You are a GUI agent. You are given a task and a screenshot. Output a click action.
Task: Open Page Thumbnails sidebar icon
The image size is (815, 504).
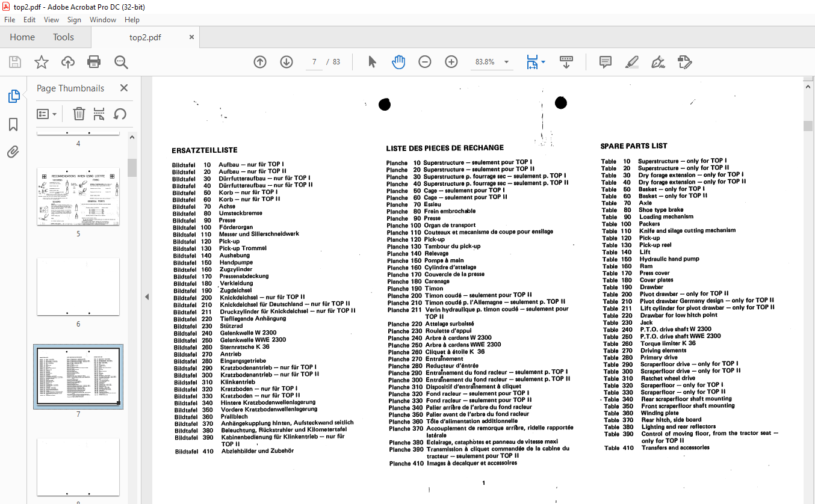click(x=13, y=96)
